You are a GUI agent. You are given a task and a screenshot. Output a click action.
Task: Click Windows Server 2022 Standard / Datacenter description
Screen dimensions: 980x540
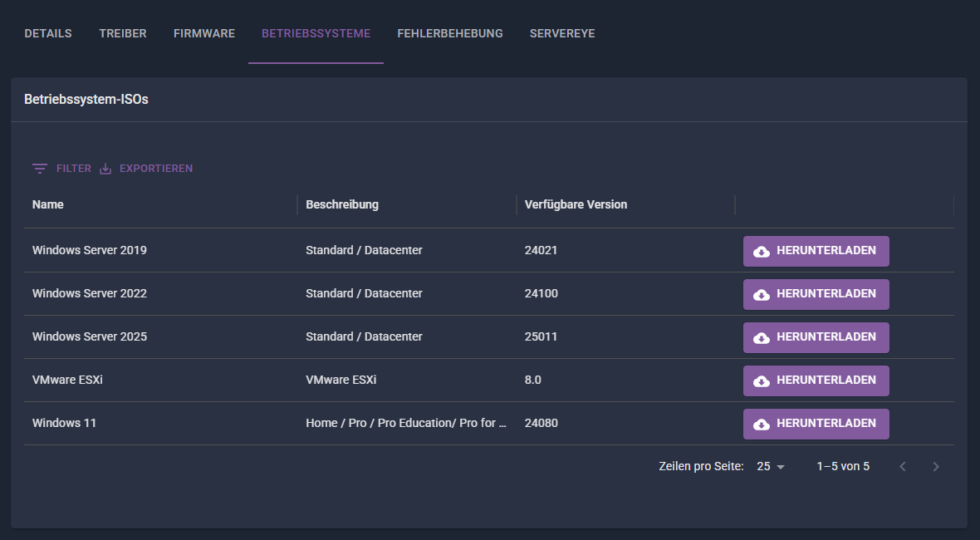click(364, 293)
